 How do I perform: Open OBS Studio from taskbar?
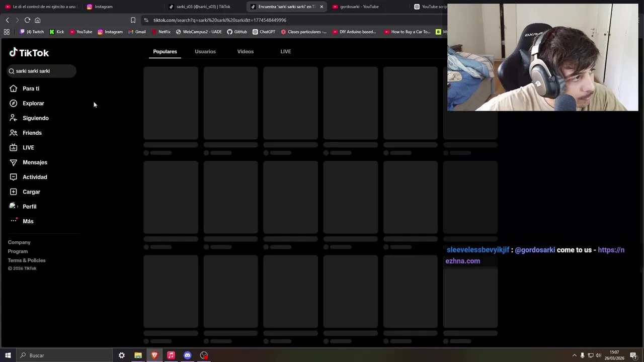204,355
